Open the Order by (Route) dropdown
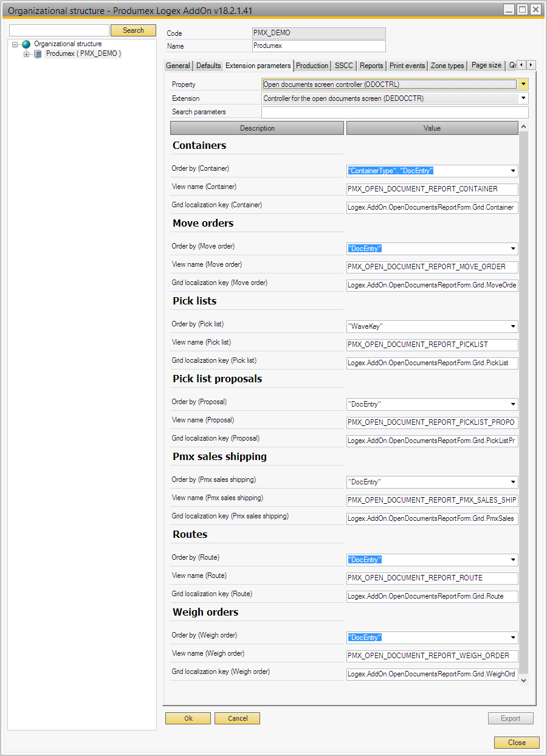Image resolution: width=547 pixels, height=756 pixels. (x=512, y=560)
